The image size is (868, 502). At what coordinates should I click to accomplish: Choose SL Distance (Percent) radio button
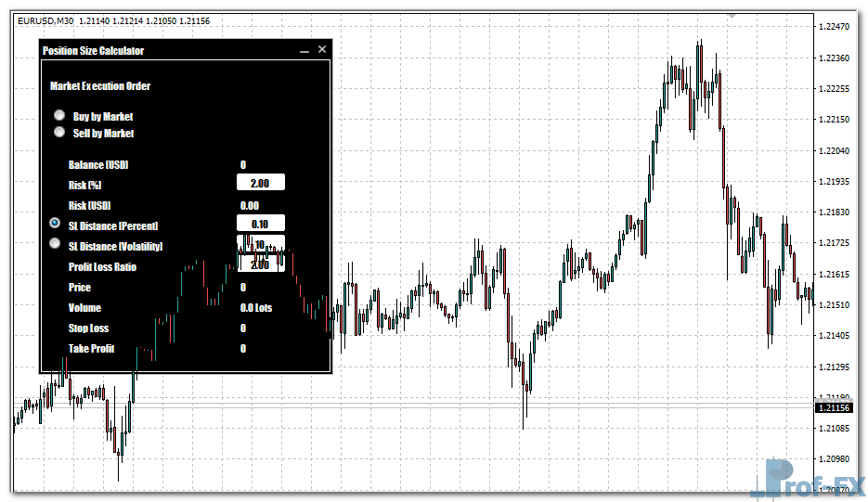pos(56,225)
